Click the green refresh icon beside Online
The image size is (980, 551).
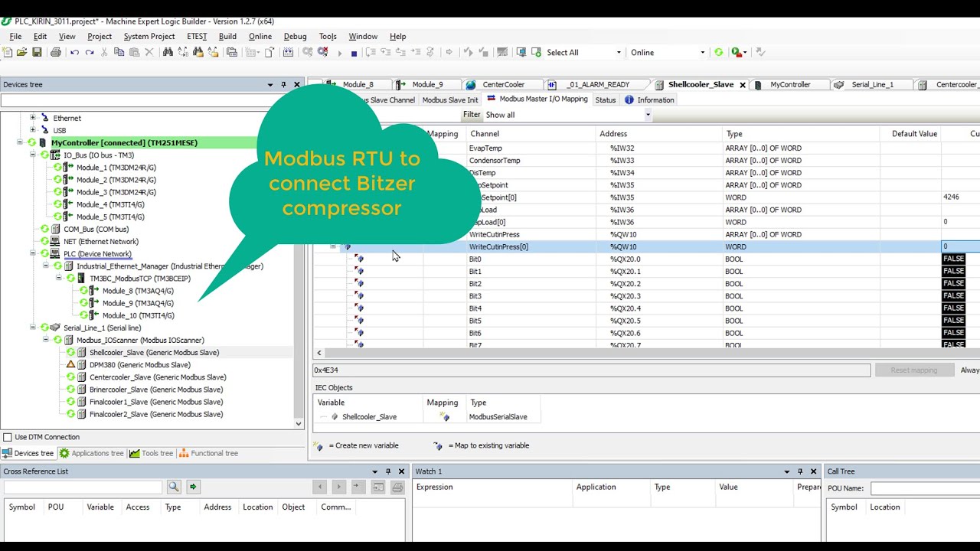pos(718,52)
